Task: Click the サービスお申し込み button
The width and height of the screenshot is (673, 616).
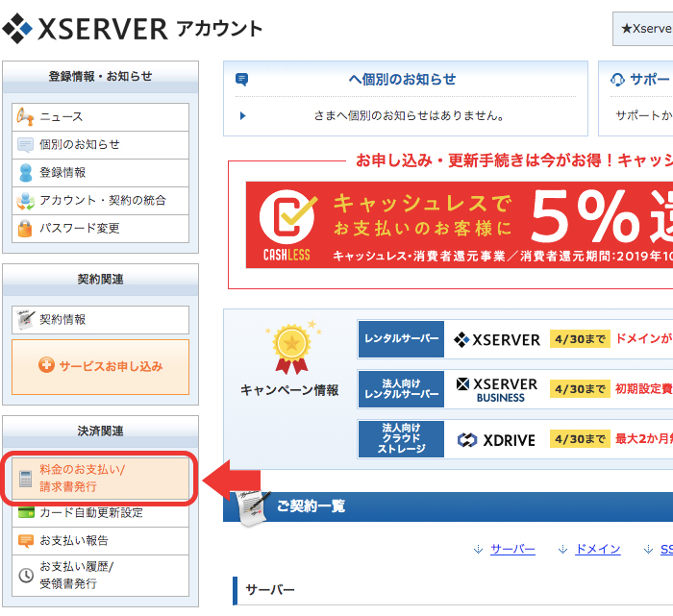Action: 100,367
